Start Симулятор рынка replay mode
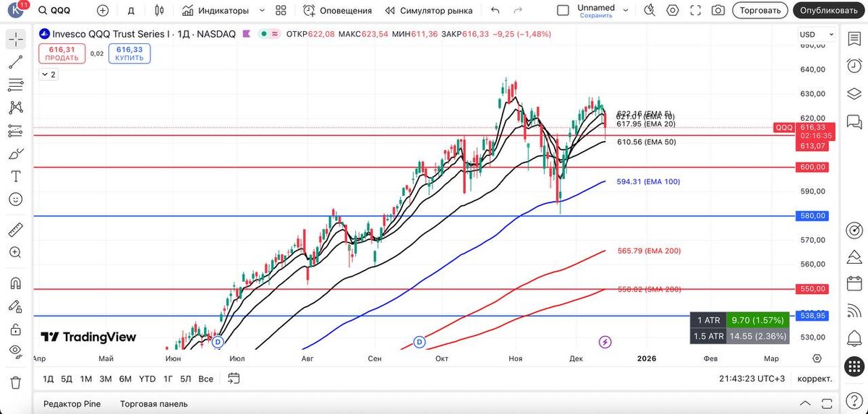 point(429,11)
